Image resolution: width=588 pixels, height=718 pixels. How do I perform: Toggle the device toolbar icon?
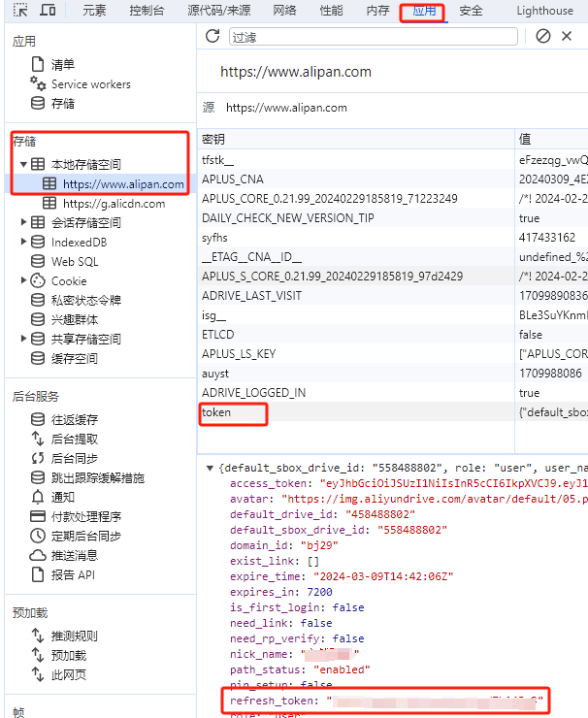tap(47, 11)
